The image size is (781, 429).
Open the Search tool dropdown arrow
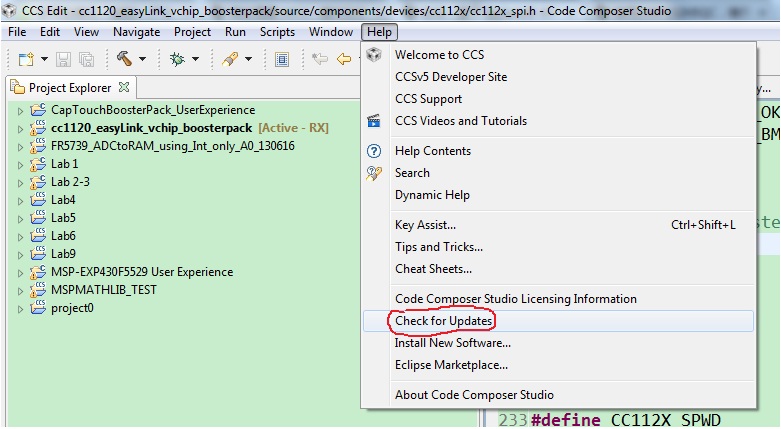pyautogui.click(x=249, y=59)
